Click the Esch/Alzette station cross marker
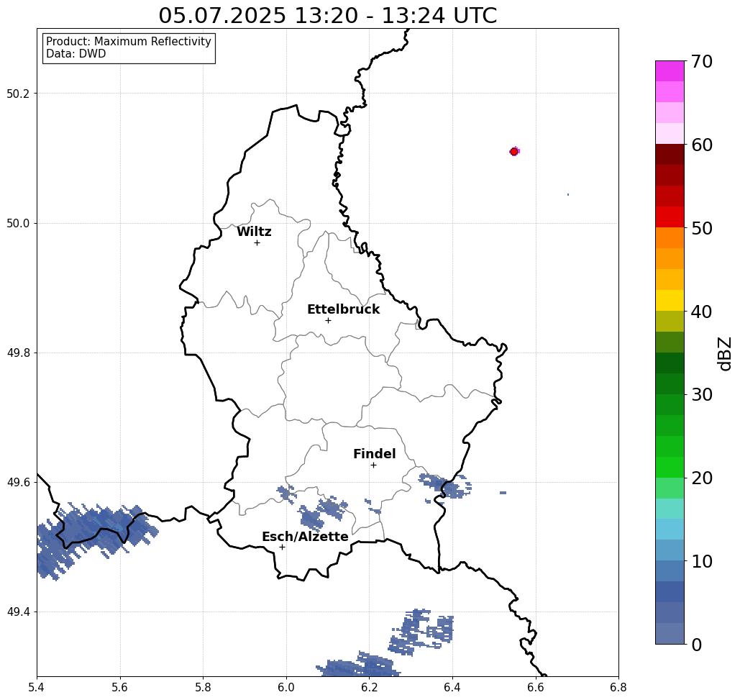 coord(282,547)
